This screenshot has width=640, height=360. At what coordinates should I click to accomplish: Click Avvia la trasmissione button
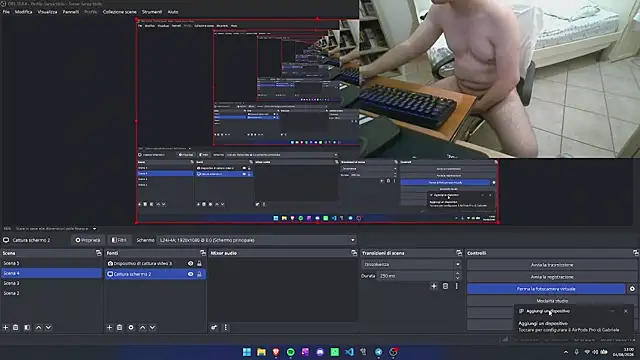(552, 265)
